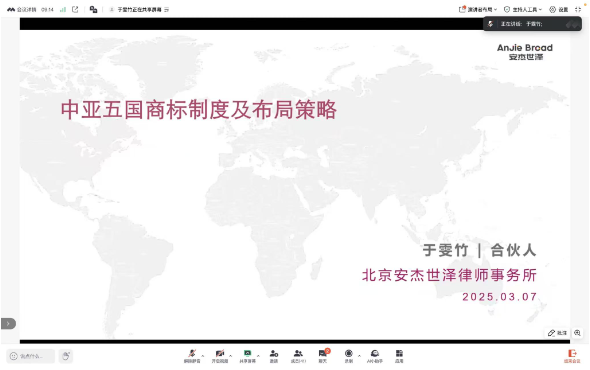Click the say something input field
Screen dimensions: 590x370
pyautogui.click(x=31, y=356)
